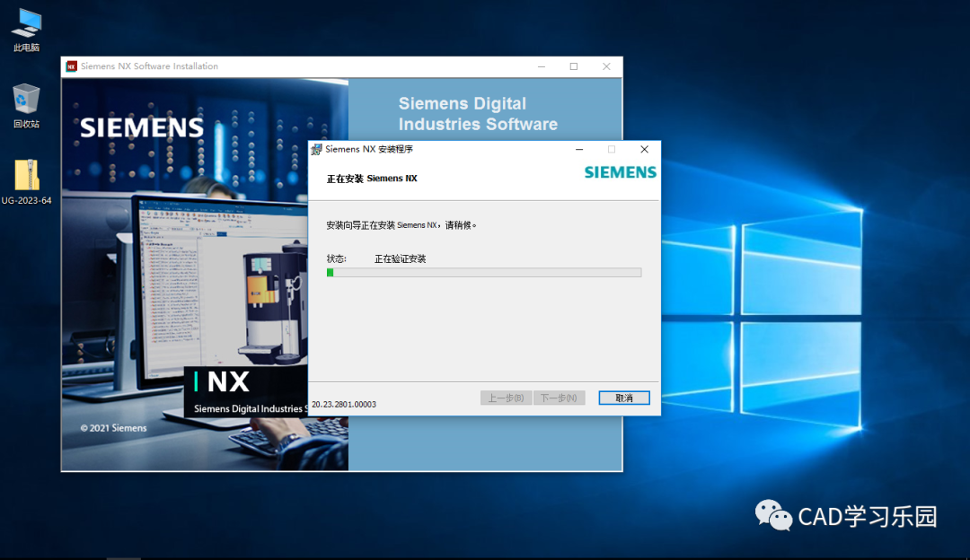Select the 回收站 recycle bin icon

tap(26, 106)
